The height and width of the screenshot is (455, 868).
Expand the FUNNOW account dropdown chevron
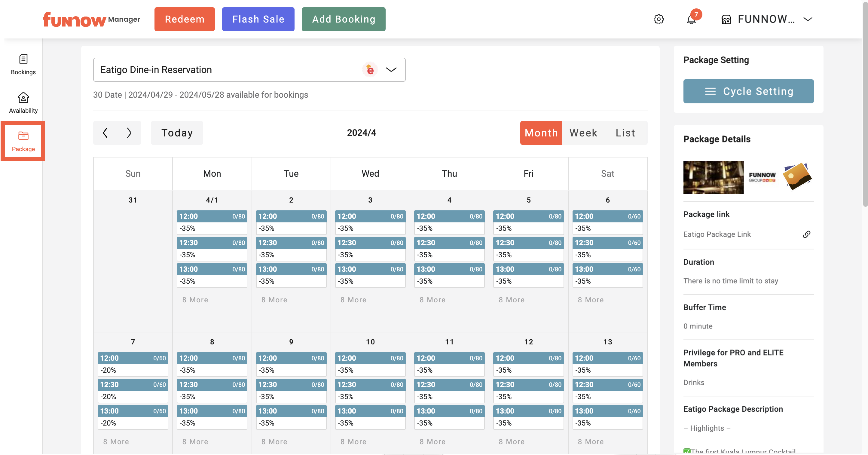click(x=808, y=19)
